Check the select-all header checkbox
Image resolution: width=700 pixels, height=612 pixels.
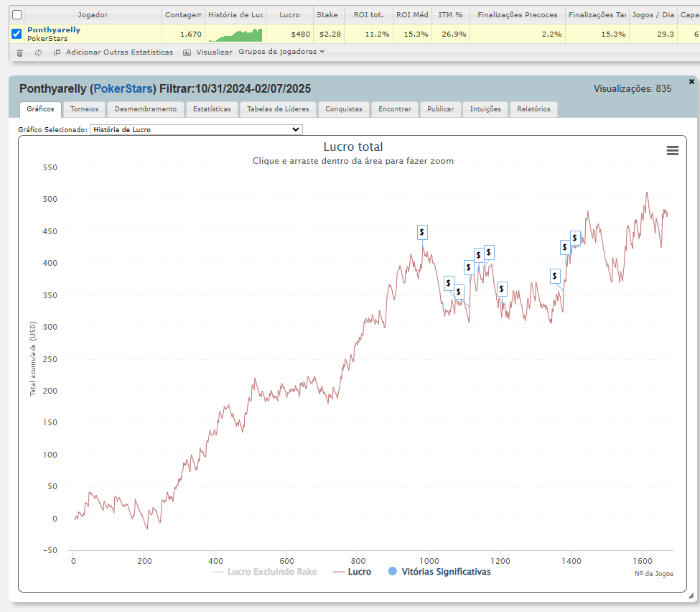point(17,15)
